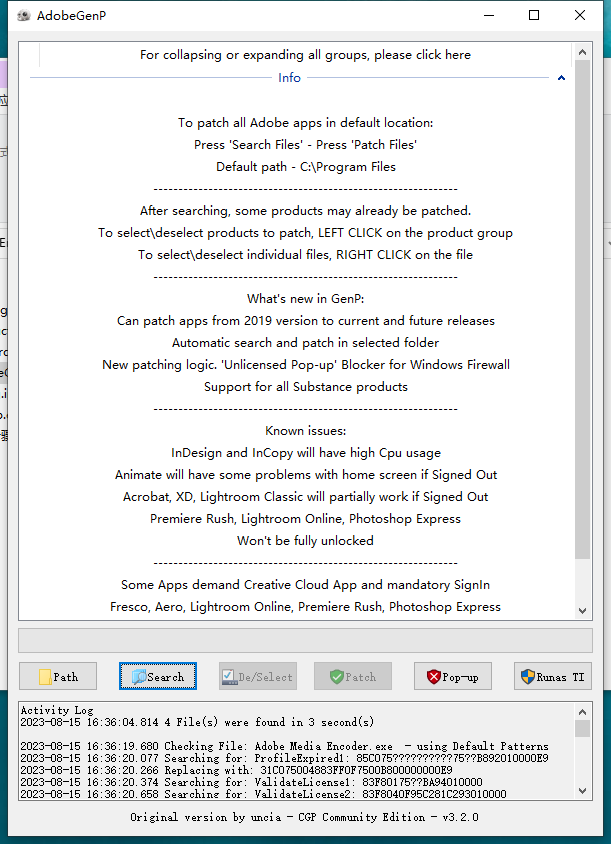Click the empty progress bar
The width and height of the screenshot is (611, 844).
(305, 641)
